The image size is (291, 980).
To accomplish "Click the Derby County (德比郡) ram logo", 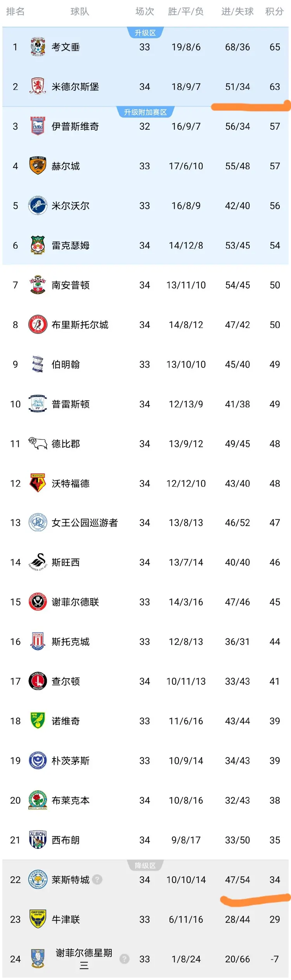I will (38, 444).
